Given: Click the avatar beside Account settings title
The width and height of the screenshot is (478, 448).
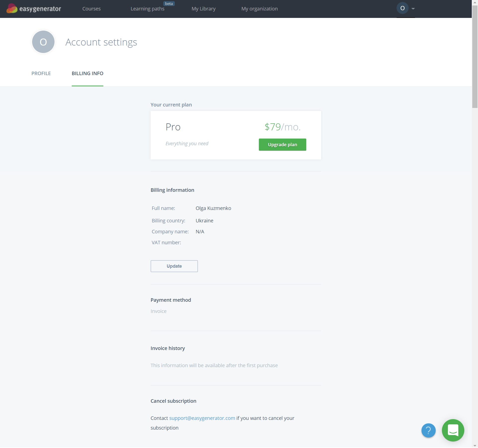Looking at the screenshot, I should (43, 42).
